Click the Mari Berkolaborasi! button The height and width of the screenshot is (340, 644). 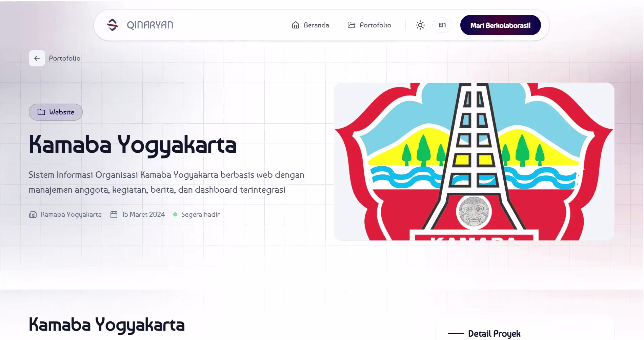500,25
